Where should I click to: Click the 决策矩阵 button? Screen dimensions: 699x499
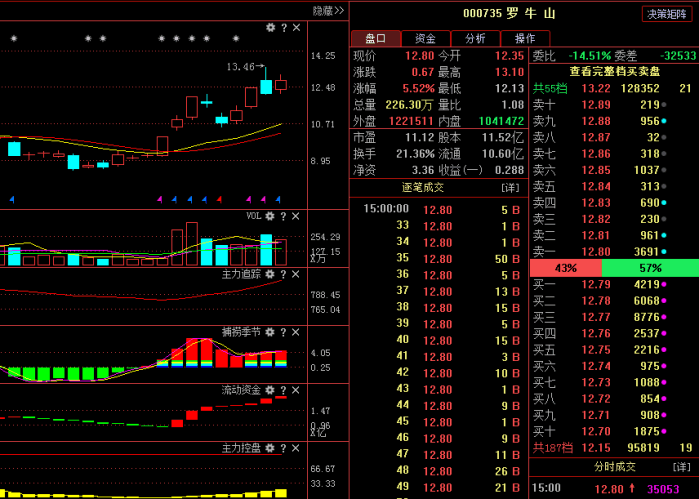(x=669, y=14)
